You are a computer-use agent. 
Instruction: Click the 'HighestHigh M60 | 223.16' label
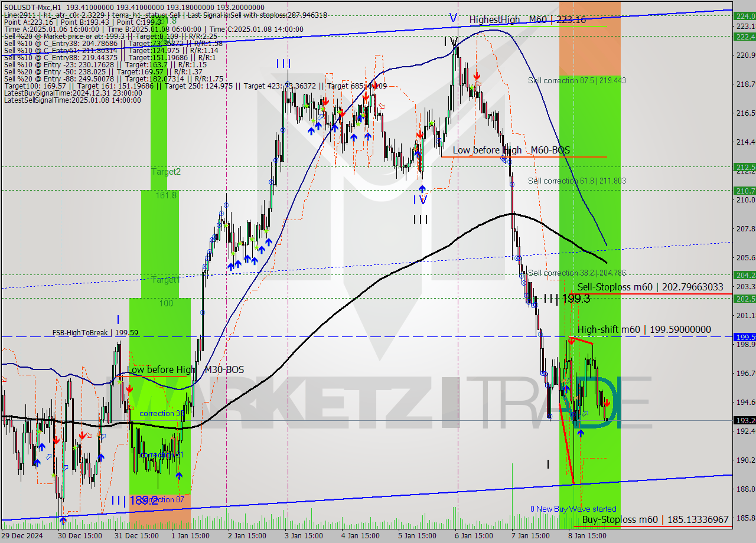527,19
